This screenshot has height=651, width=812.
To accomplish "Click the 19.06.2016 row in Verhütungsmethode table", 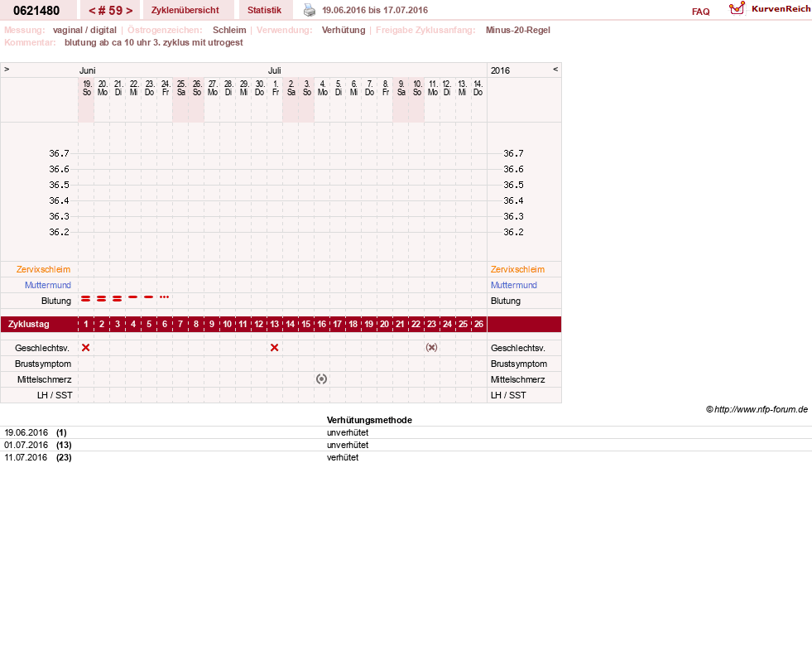I will point(406,432).
